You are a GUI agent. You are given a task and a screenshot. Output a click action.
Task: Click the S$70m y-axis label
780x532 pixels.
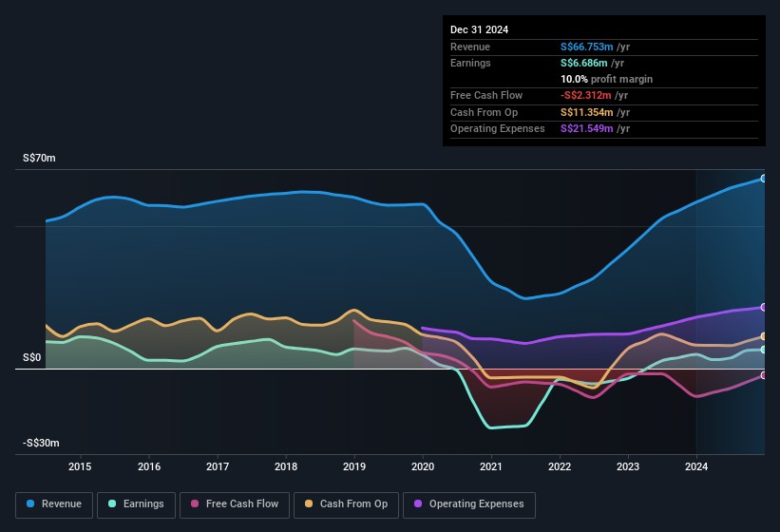coord(39,159)
